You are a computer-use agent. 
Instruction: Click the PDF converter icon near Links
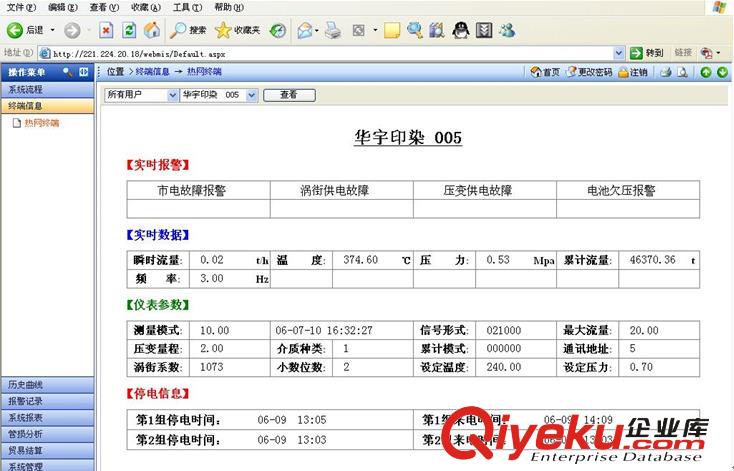point(706,53)
